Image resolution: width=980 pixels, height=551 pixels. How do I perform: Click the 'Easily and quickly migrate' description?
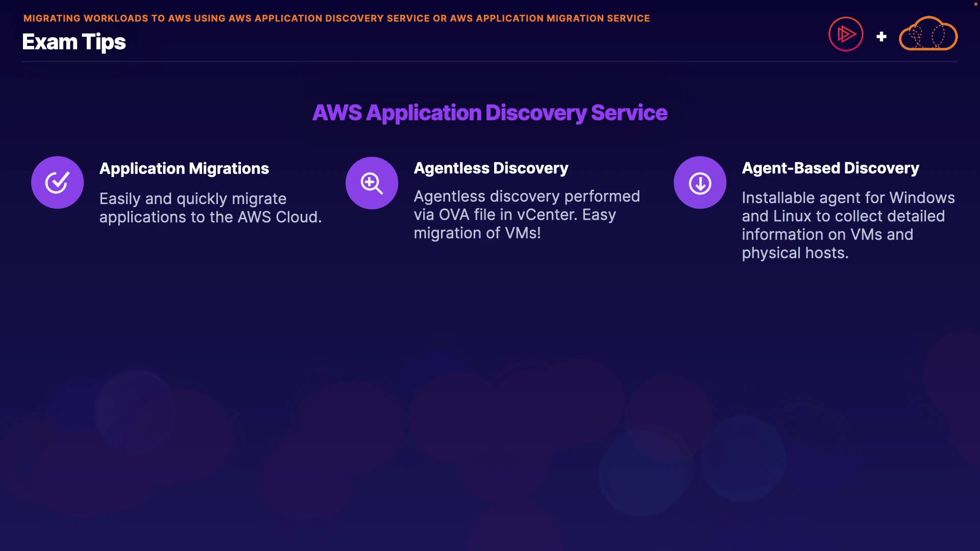click(192, 198)
